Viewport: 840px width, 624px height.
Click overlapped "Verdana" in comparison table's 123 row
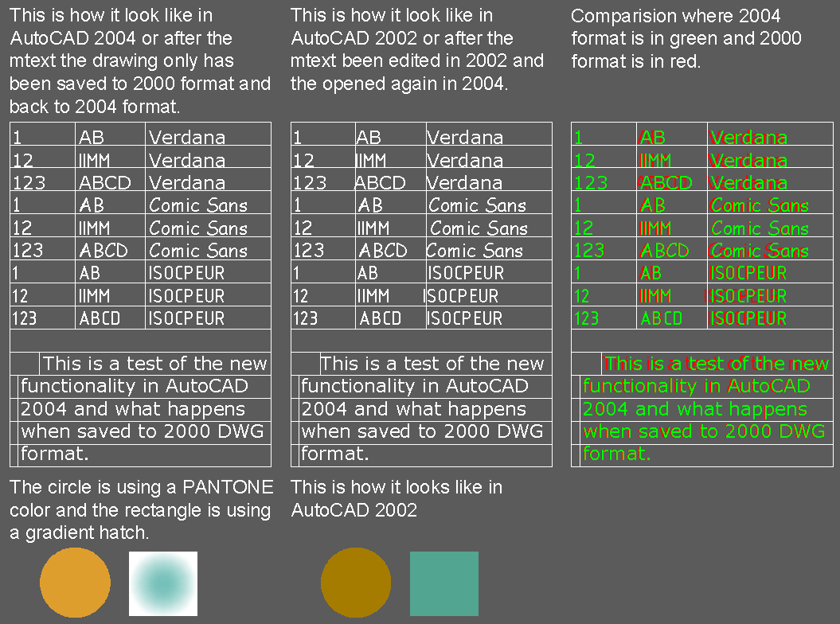pyautogui.click(x=748, y=182)
